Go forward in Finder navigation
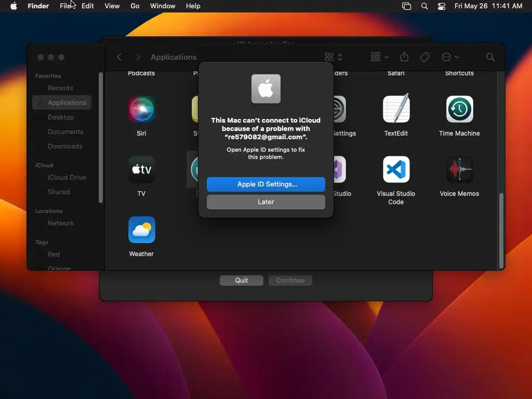Image resolution: width=532 pixels, height=399 pixels. pyautogui.click(x=138, y=57)
